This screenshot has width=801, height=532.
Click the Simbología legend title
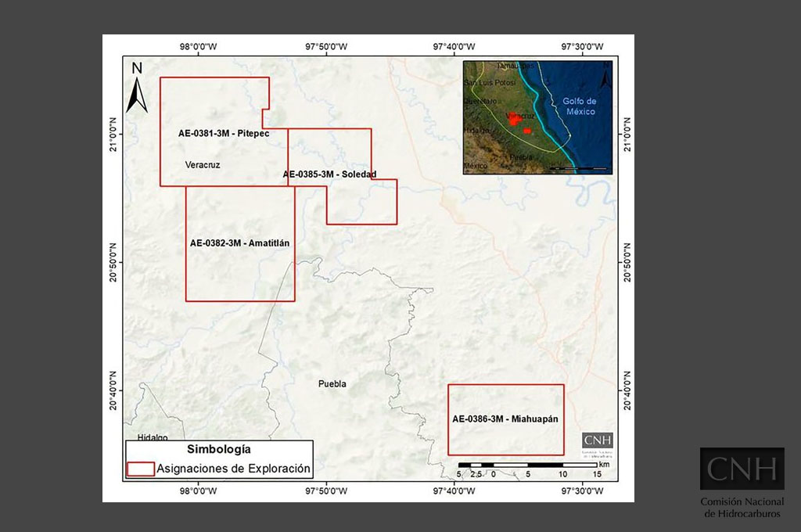(219, 449)
